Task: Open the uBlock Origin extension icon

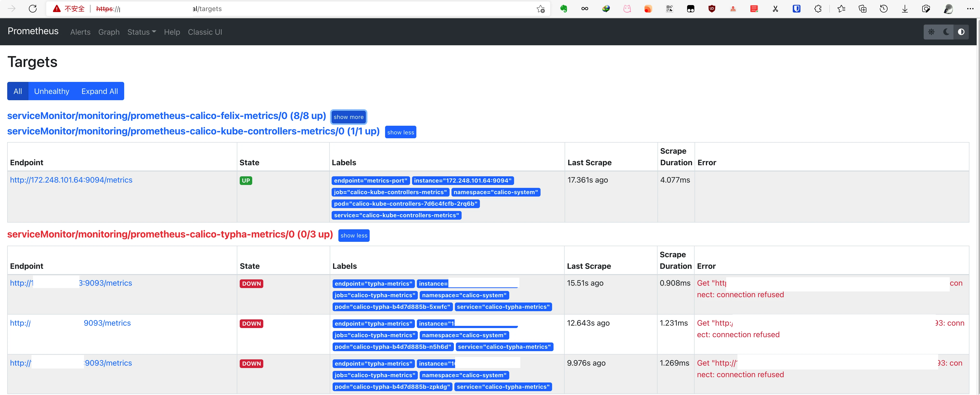Action: point(711,9)
